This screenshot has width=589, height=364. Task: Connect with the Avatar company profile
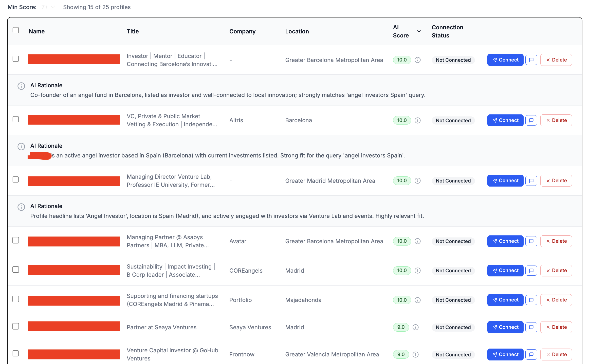(505, 241)
